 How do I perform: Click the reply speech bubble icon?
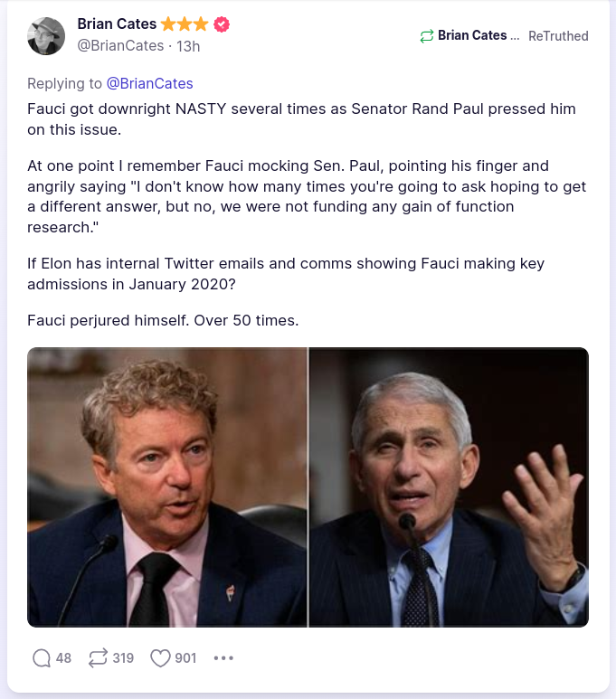pos(41,658)
